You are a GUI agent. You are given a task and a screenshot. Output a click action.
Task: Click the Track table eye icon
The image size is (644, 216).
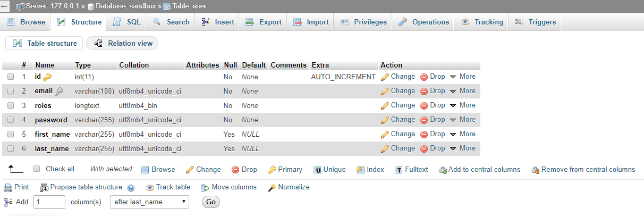[150, 187]
